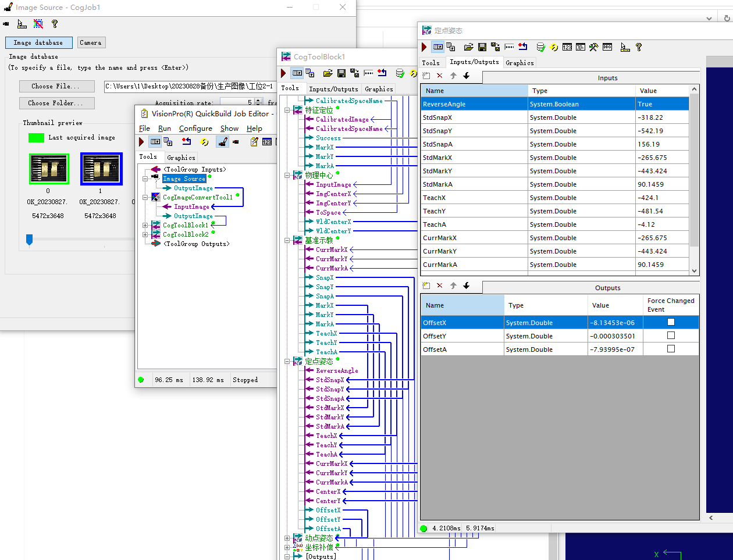The image size is (733, 560).
Task: Switch to Tools tab in 定点姿态 window
Action: click(430, 63)
